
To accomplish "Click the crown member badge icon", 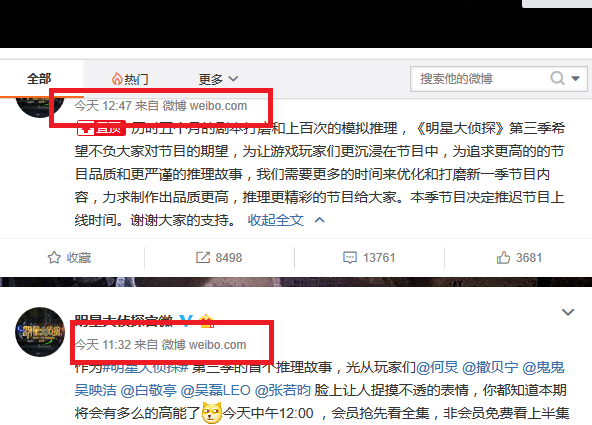I will pos(207,320).
